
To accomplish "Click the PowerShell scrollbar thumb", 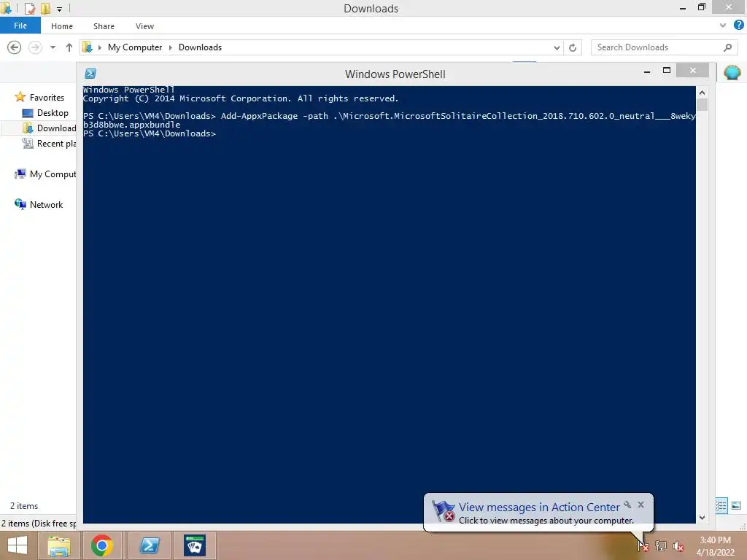I will tap(702, 105).
